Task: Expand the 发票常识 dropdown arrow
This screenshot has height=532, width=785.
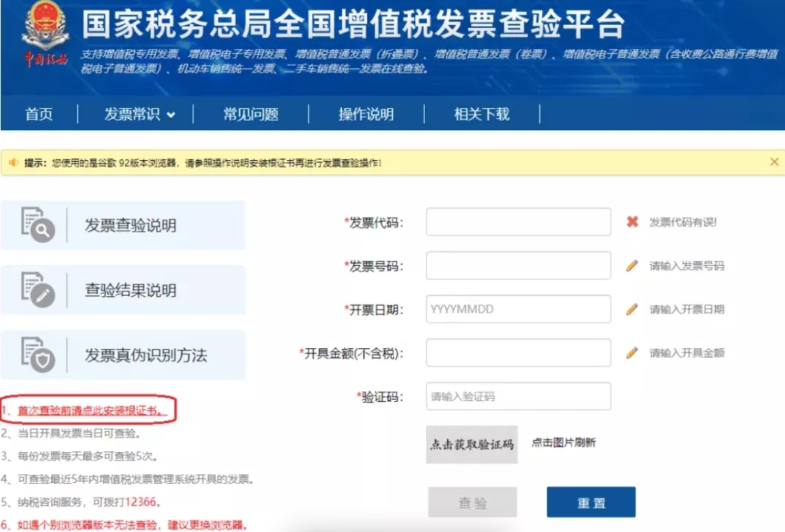Action: (171, 115)
